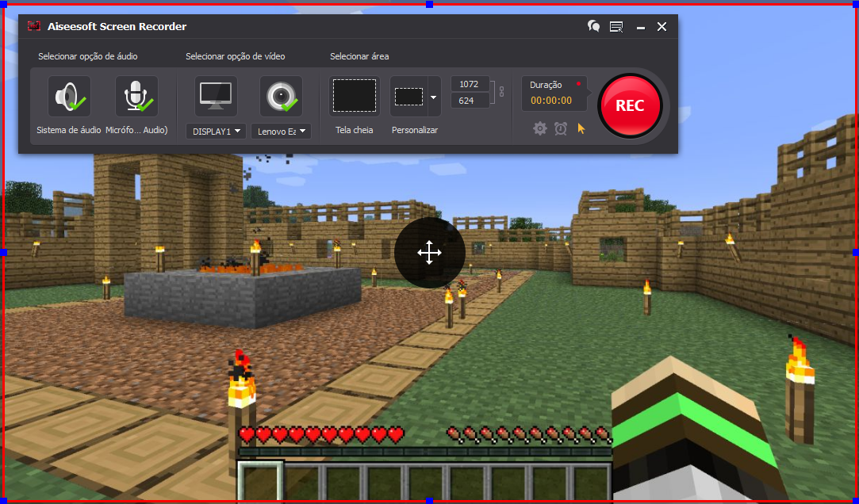
Task: Toggle the Sistema de áudio speaker icon
Action: [x=70, y=97]
